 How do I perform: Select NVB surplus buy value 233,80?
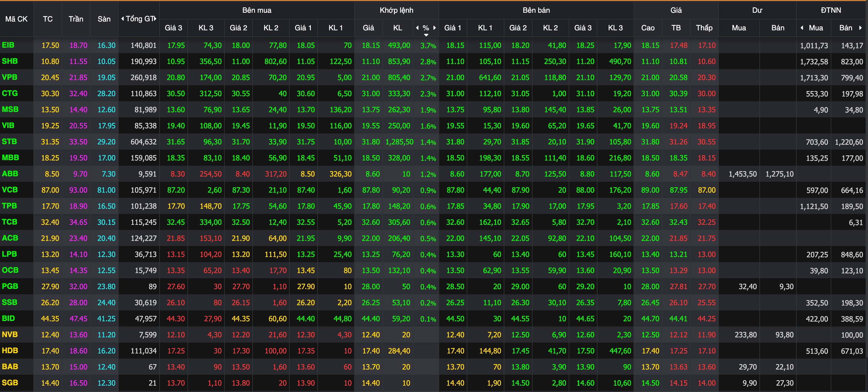click(x=746, y=335)
